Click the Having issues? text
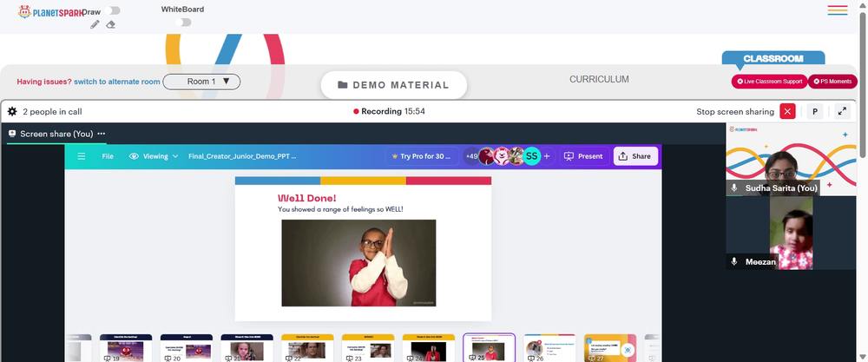The height and width of the screenshot is (362, 868). pos(44,82)
